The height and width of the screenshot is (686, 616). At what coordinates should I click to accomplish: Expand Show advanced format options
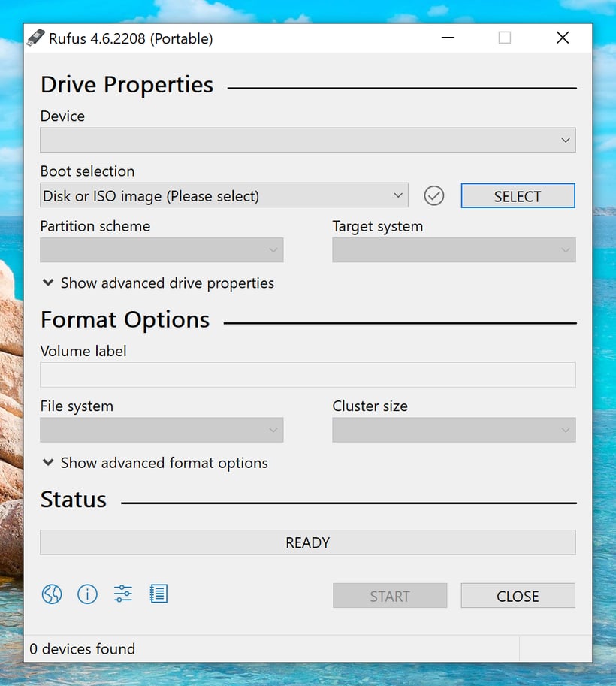(155, 463)
